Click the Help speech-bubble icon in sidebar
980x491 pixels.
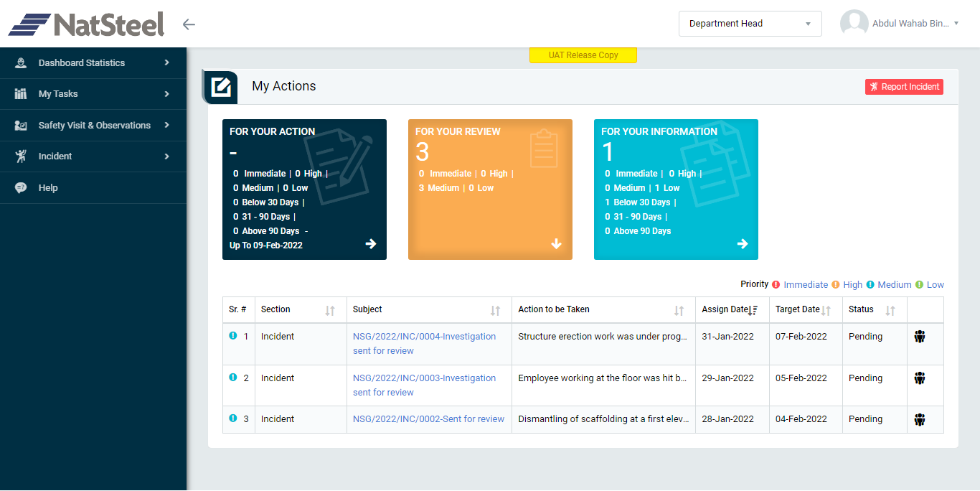click(x=21, y=188)
